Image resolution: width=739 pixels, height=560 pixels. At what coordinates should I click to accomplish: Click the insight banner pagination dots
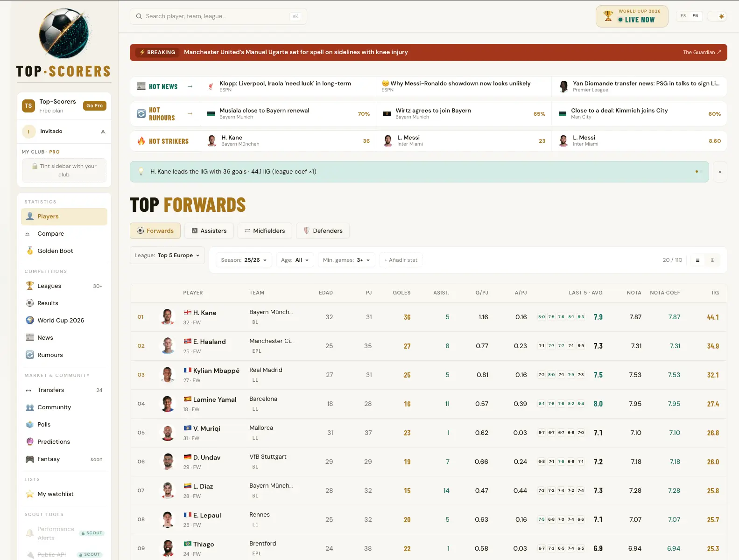[x=698, y=172]
